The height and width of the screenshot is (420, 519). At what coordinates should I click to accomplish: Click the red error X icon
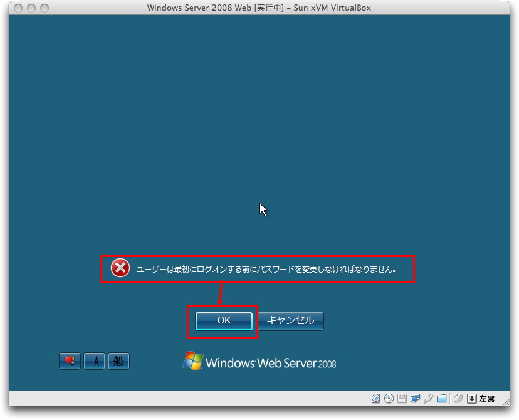(120, 268)
